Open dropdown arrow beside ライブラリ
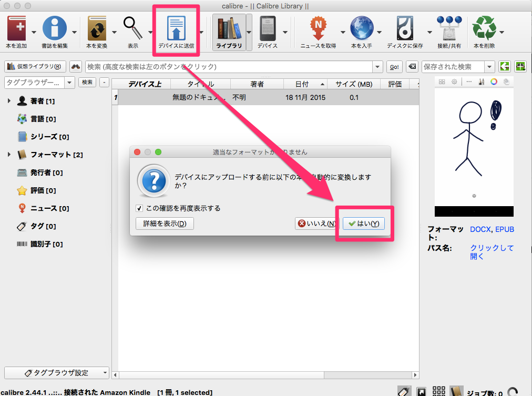This screenshot has height=396, width=532. (249, 32)
